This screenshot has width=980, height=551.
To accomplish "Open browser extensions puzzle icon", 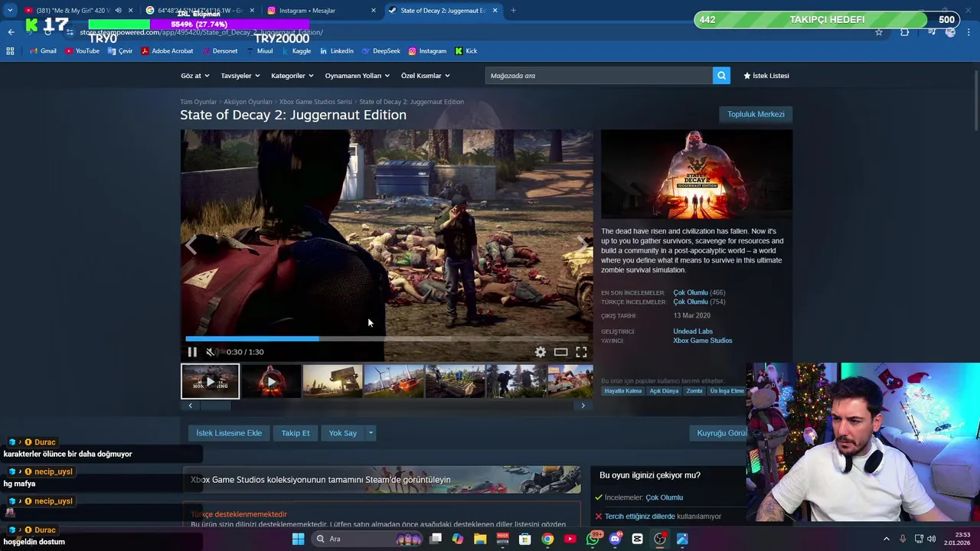I will (905, 32).
